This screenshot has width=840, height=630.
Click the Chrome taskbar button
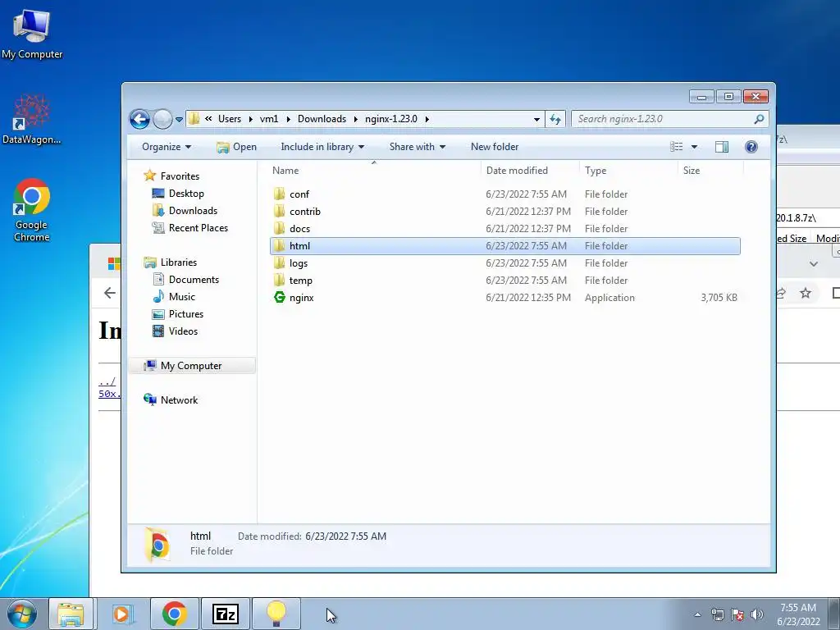point(174,614)
